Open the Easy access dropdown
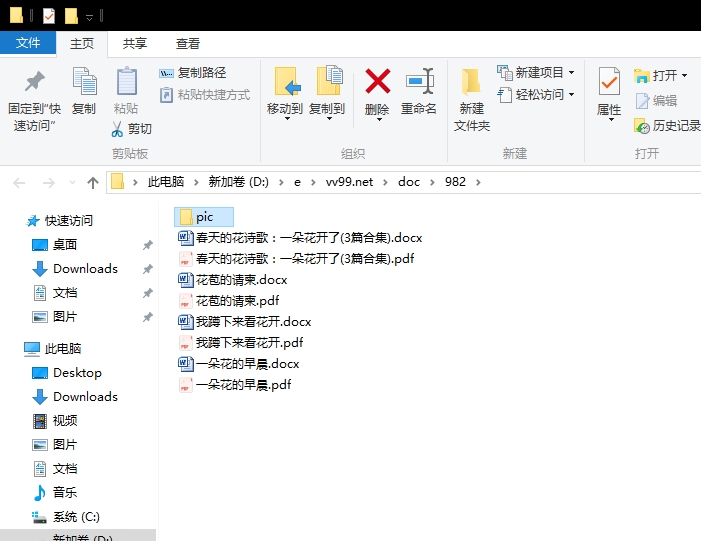Viewport: 701px width, 541px height. point(536,95)
